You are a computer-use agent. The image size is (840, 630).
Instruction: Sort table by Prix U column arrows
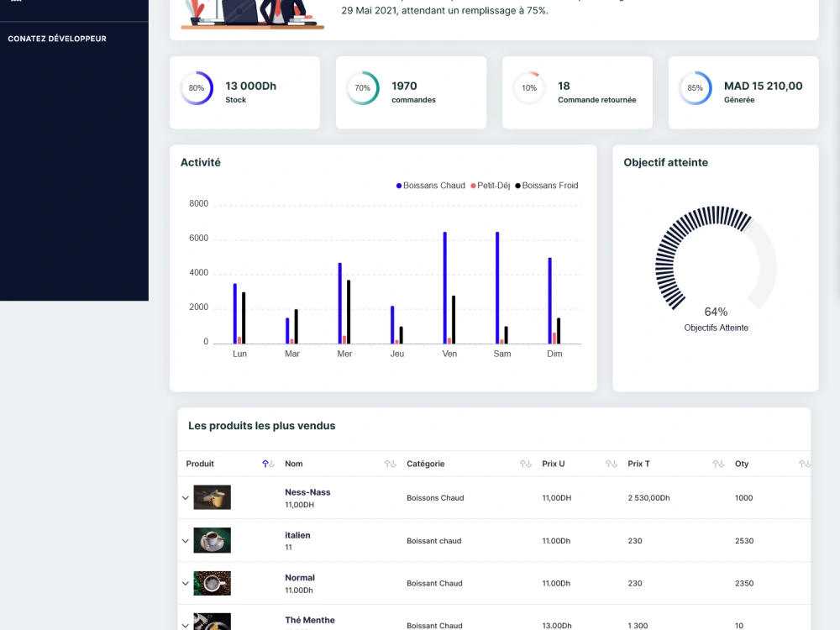(612, 464)
